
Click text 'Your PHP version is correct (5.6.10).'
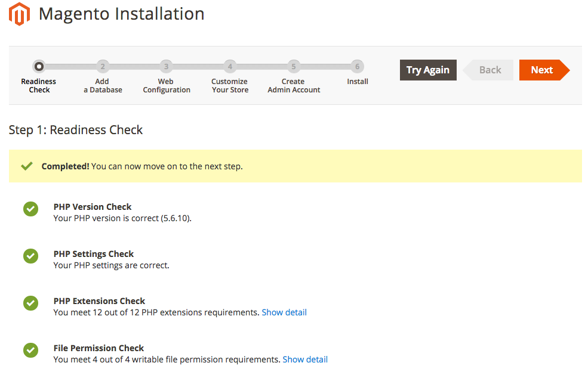[x=122, y=218]
